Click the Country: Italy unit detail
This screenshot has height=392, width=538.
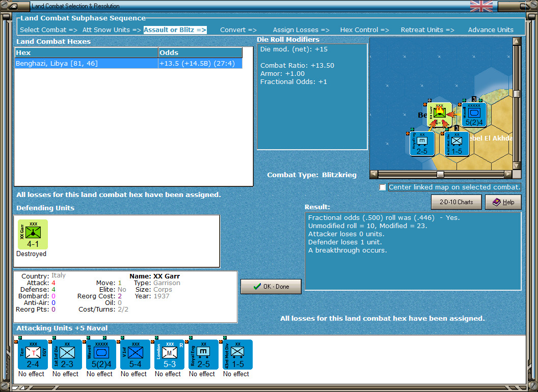point(44,276)
